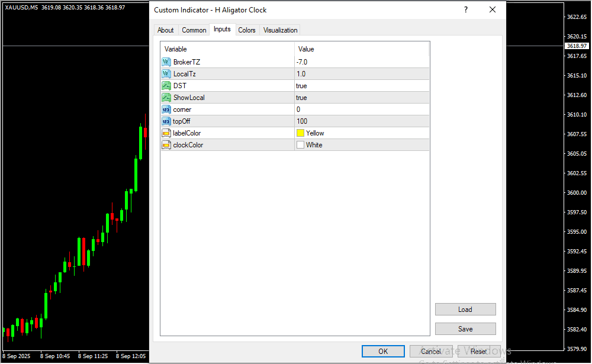Click the Load button

465,310
